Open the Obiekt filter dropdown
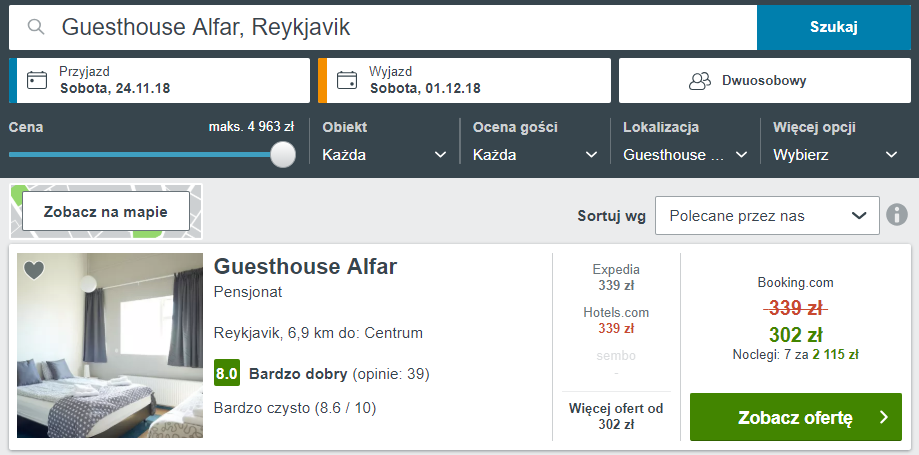The height and width of the screenshot is (455, 919). click(384, 155)
